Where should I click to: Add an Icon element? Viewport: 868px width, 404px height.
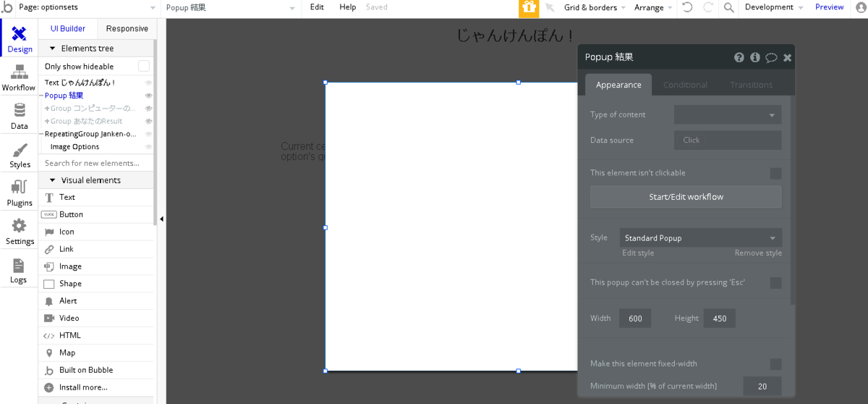tap(98, 232)
